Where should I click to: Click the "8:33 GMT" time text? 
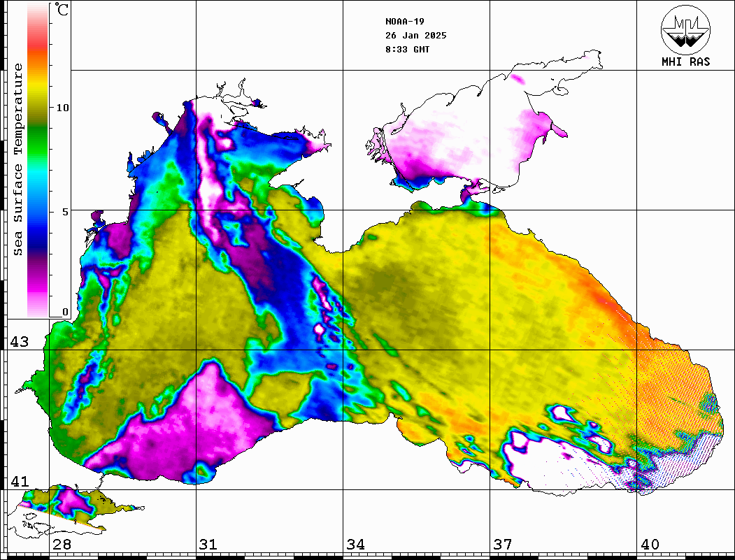pyautogui.click(x=407, y=50)
